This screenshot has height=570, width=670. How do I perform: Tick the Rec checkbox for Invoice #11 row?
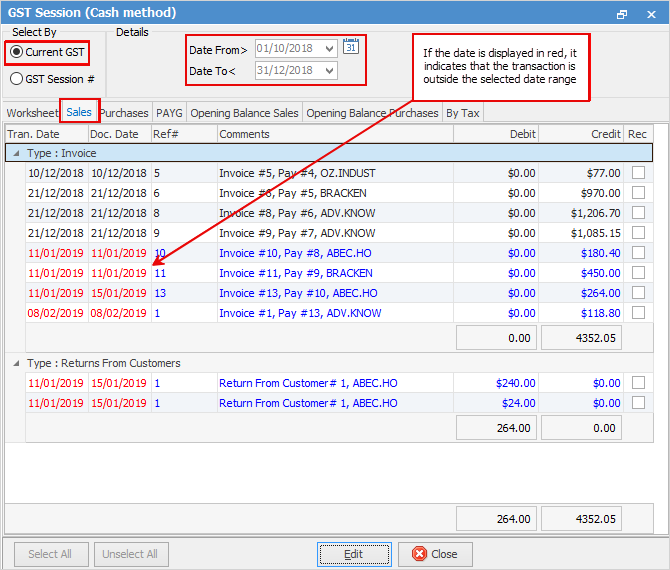(x=638, y=273)
